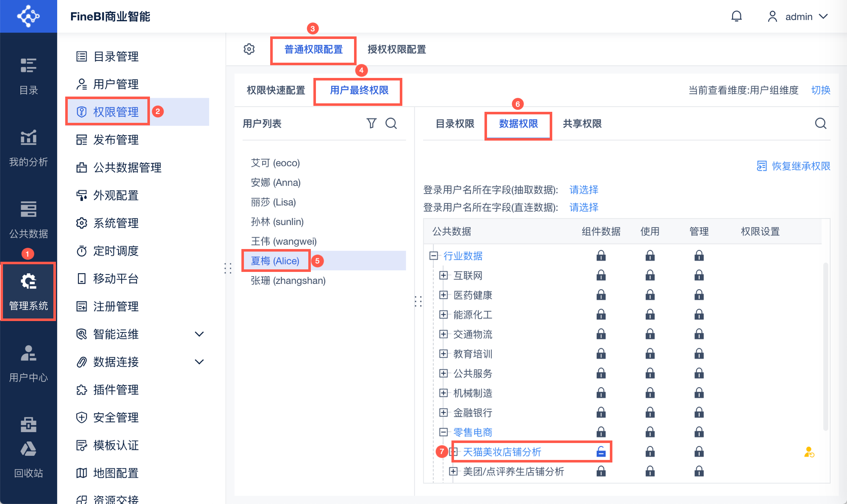This screenshot has height=504, width=847.
Task: Click the yellow user restore icon for 天猫美妆店铺分析
Action: pos(809,452)
